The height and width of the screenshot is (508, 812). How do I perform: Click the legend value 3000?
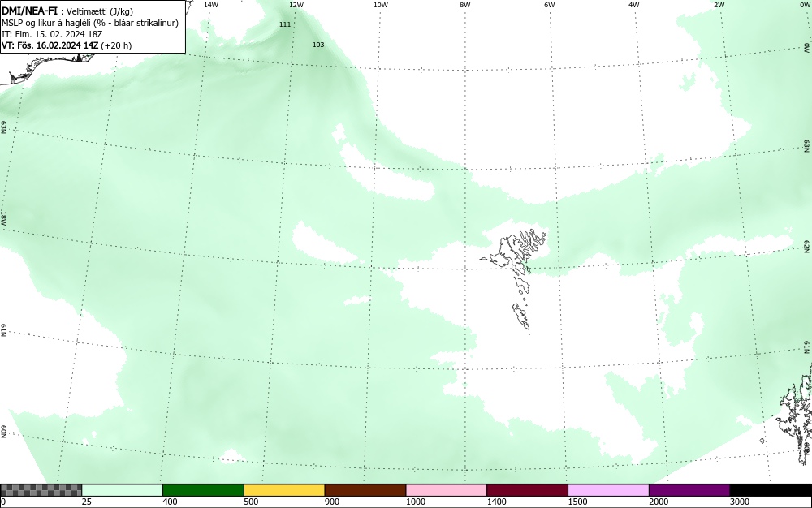pos(740,502)
